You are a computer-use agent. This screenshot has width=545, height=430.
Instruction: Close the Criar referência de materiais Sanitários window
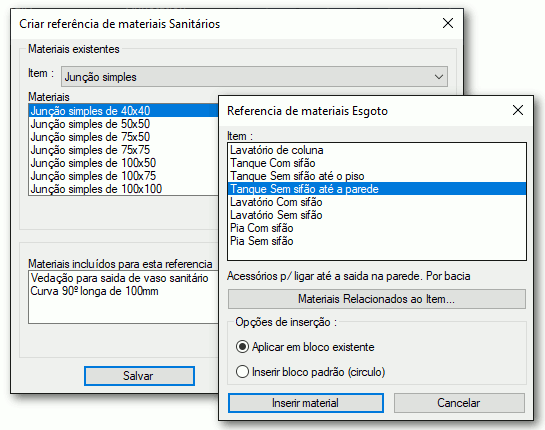click(x=448, y=23)
